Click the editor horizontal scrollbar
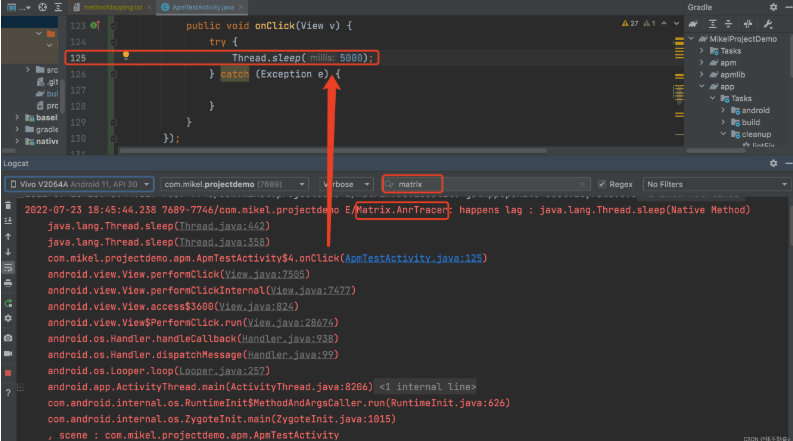The image size is (793, 441). point(333,150)
